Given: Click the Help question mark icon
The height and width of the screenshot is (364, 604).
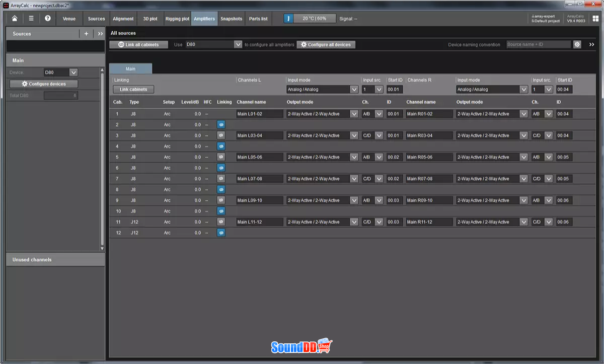Looking at the screenshot, I should (x=48, y=19).
